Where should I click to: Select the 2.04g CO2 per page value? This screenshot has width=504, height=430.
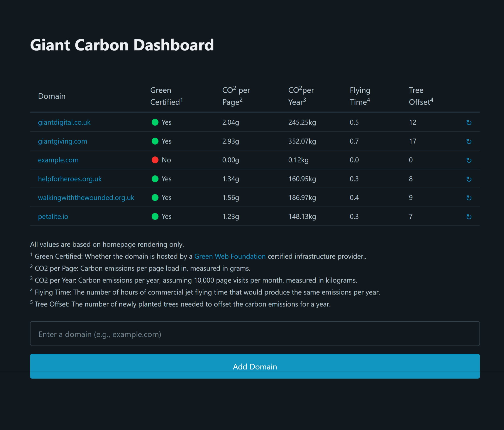pyautogui.click(x=231, y=122)
